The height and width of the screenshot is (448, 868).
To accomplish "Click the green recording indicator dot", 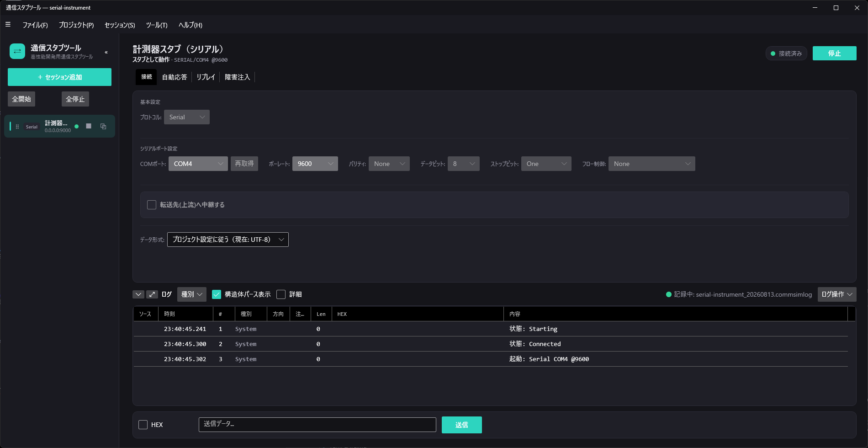I will [x=668, y=294].
